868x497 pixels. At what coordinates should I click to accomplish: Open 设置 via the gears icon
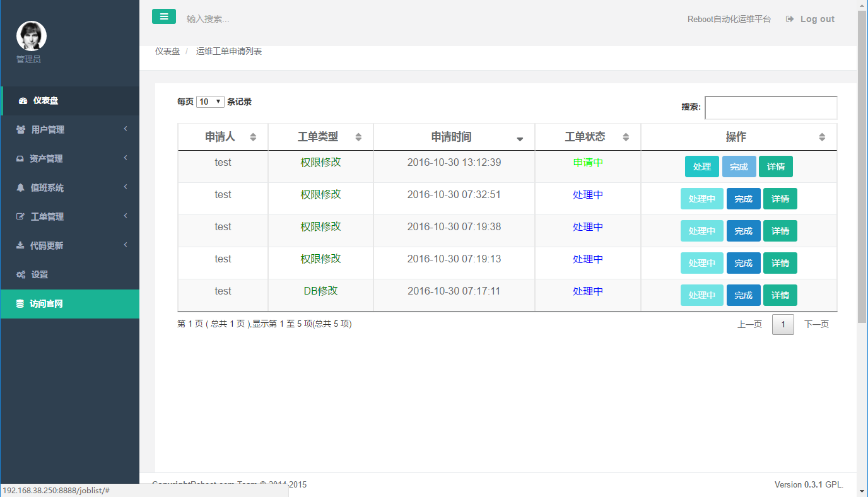(x=20, y=274)
